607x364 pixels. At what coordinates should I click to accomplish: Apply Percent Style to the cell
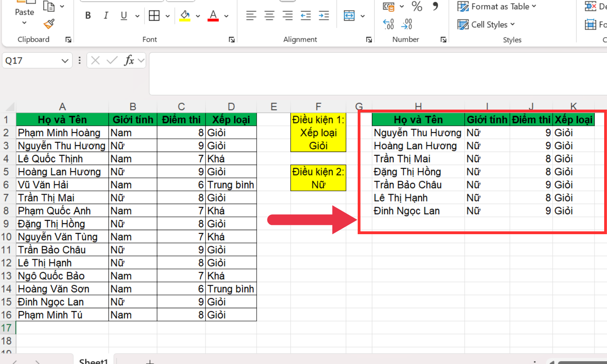click(x=417, y=6)
